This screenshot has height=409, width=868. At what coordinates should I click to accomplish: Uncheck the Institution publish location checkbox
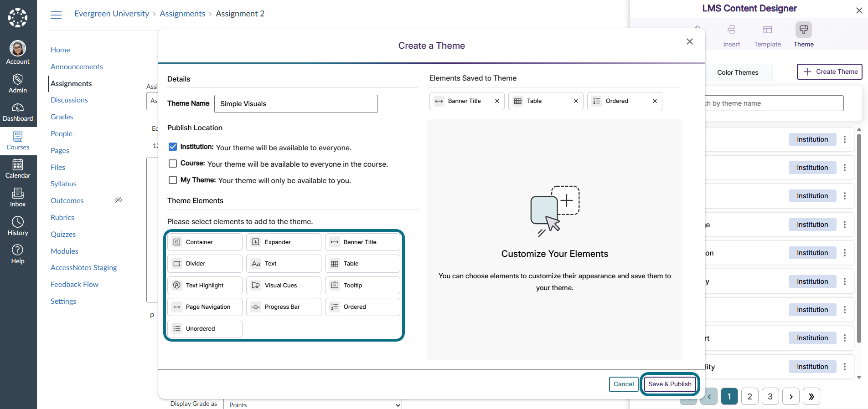[x=173, y=147]
